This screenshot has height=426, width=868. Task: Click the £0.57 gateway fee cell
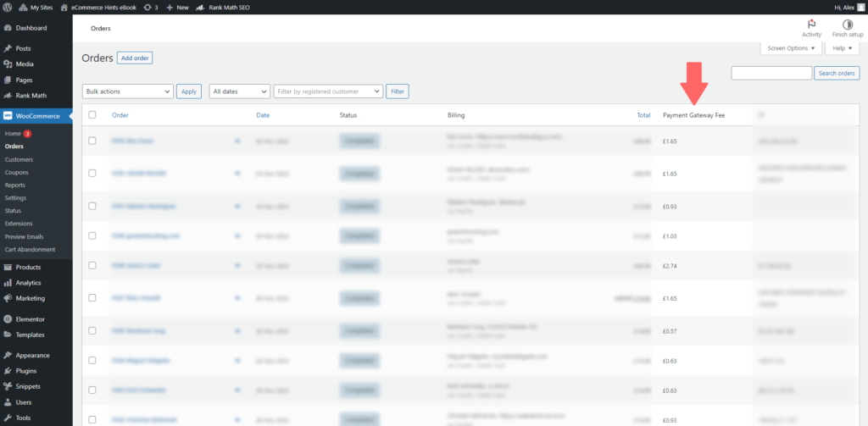[670, 331]
